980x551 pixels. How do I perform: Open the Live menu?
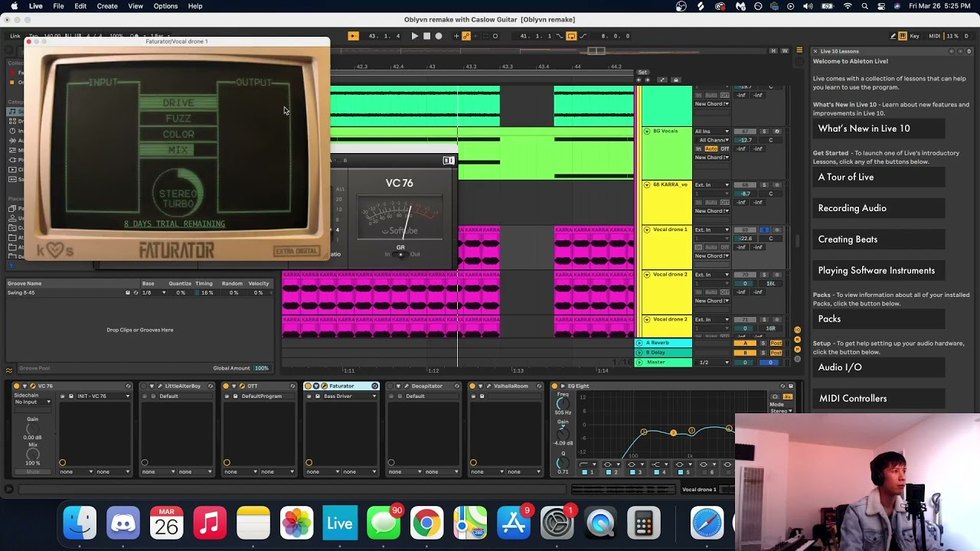(x=36, y=6)
